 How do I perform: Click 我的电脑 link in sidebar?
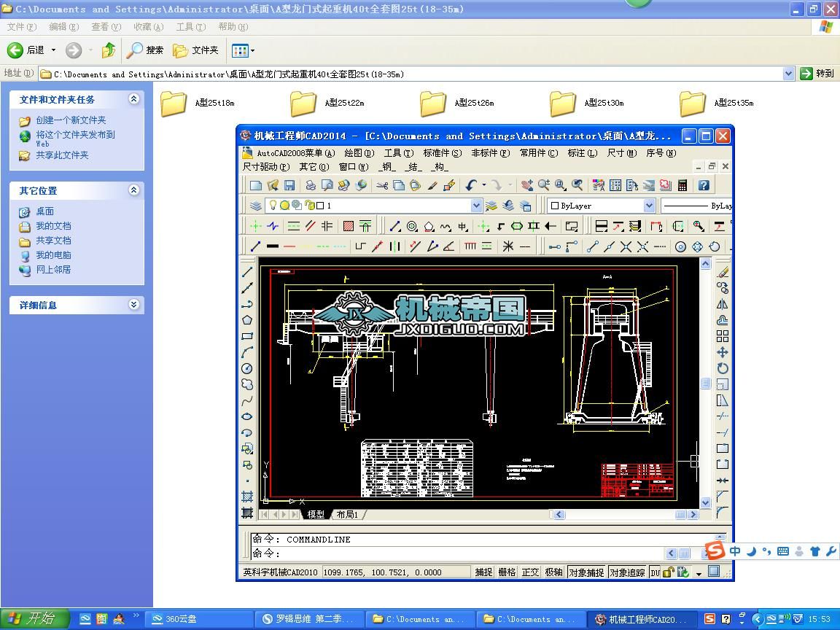click(53, 255)
